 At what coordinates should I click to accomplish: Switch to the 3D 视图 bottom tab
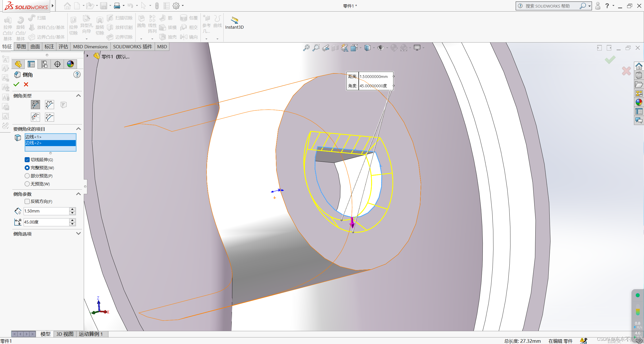tap(65, 334)
